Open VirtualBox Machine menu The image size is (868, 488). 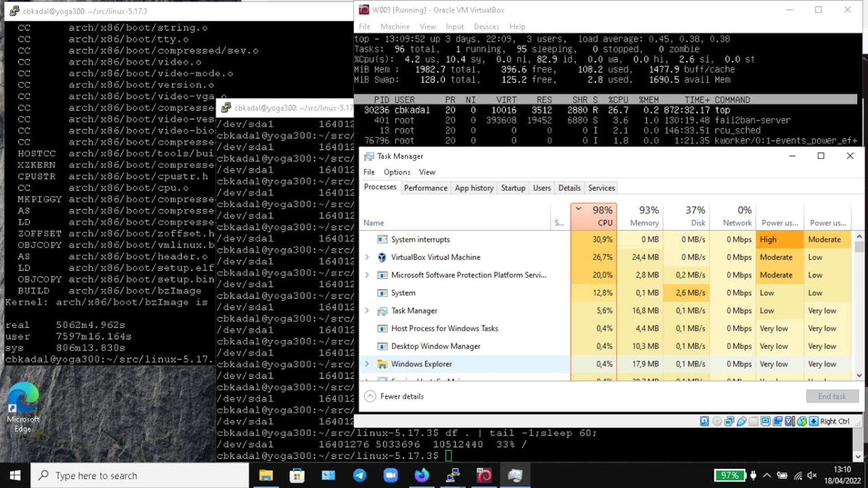tap(395, 27)
